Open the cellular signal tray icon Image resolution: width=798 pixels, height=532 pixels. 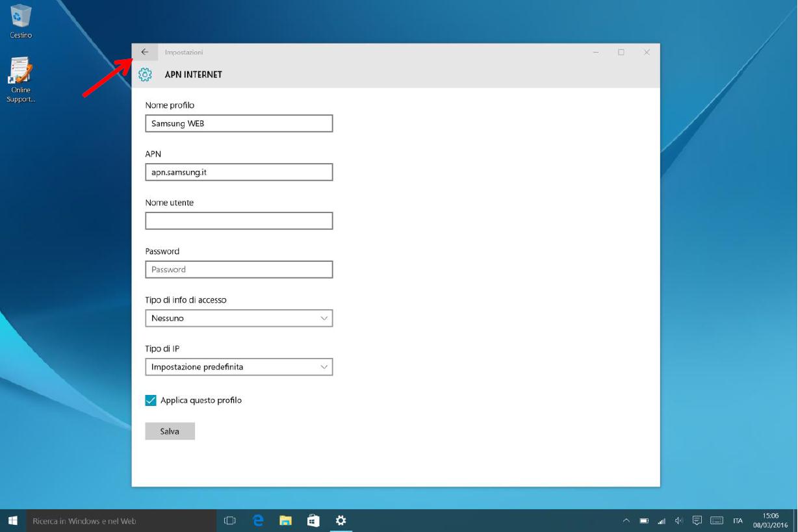pos(662,520)
